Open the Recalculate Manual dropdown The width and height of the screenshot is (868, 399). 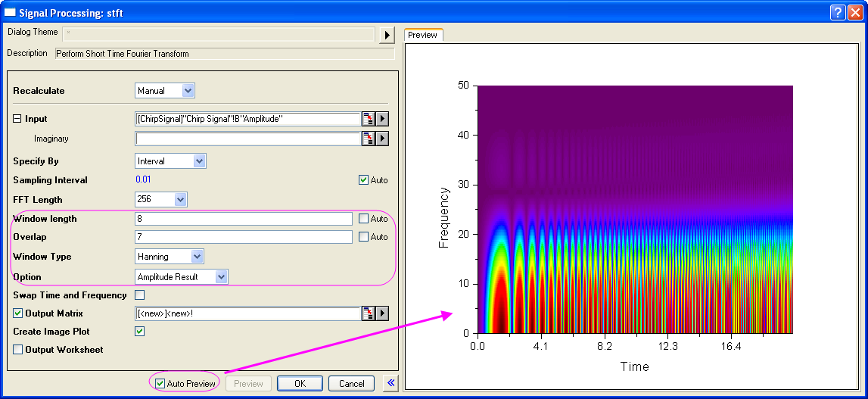pyautogui.click(x=165, y=91)
